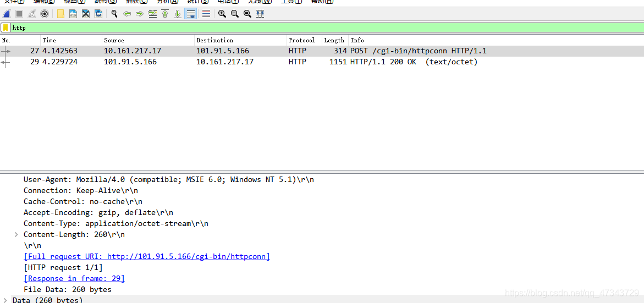Jump to the last packet
Screen dimensions: 644x303
pyautogui.click(x=178, y=14)
